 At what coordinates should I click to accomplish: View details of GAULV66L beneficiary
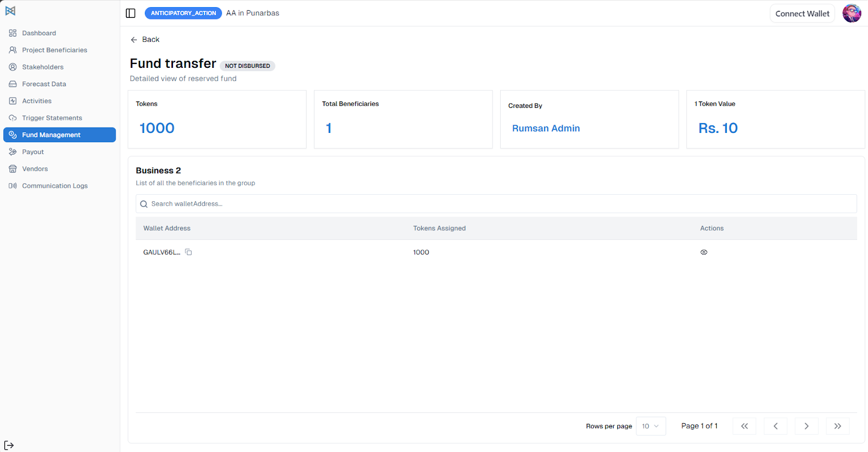tap(704, 252)
